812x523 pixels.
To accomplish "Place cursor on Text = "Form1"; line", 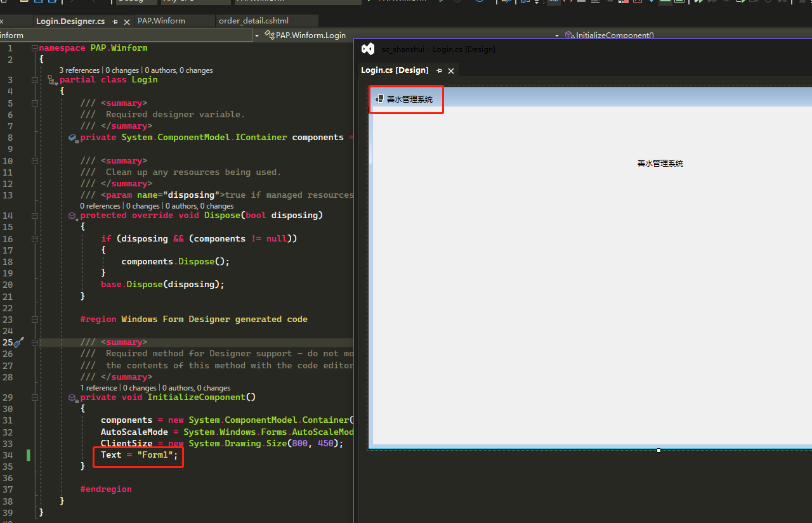I will 140,455.
